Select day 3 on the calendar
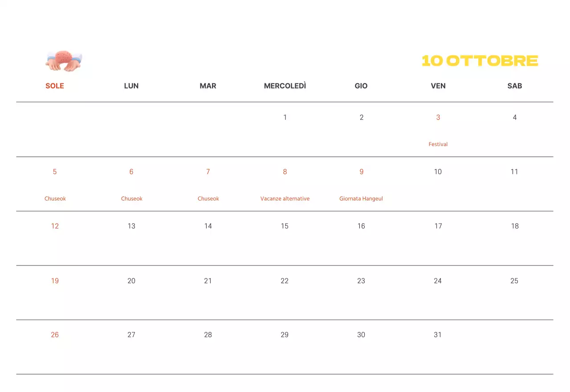 [x=438, y=118]
